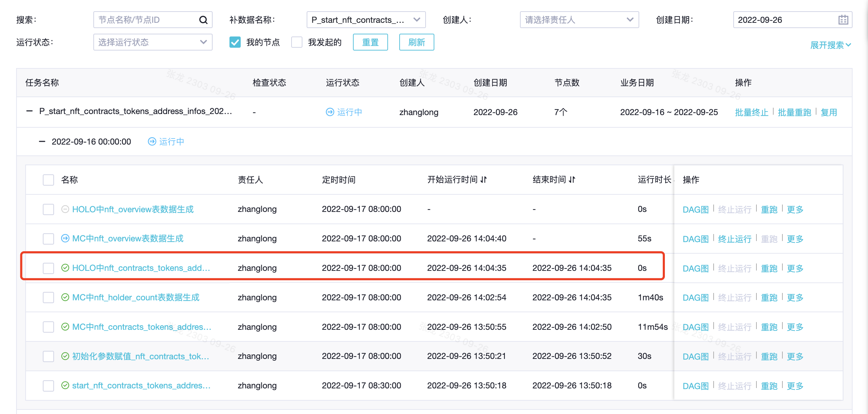Viewport: 868px width, 414px height.
Task: Open the HOLO中nft_contracts_tokens_add node link
Action: tap(141, 268)
